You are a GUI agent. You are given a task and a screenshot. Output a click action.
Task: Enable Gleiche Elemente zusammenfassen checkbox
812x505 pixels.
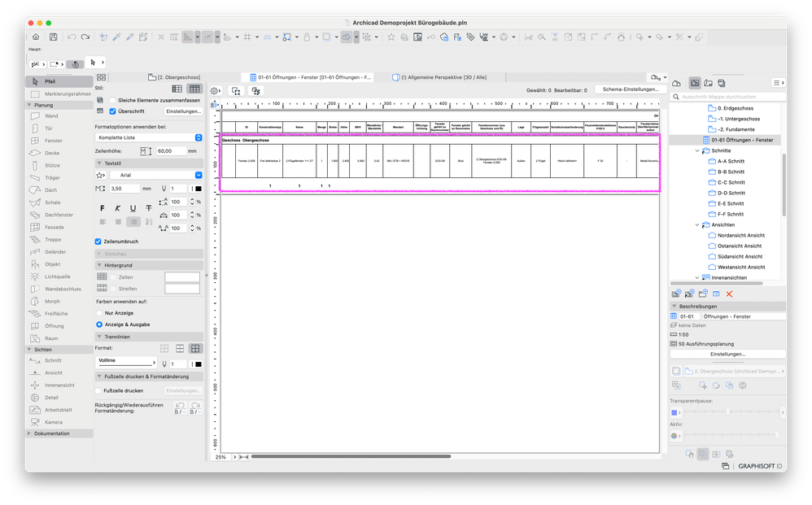112,100
